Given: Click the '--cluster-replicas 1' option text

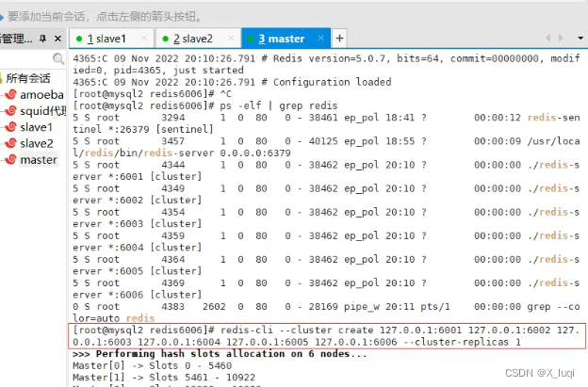Looking at the screenshot, I should [x=462, y=342].
